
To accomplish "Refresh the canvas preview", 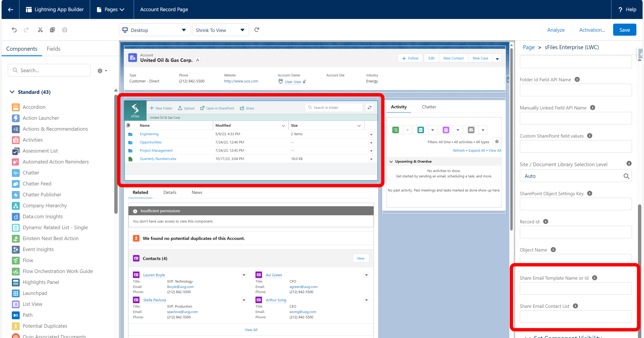I will pos(256,30).
